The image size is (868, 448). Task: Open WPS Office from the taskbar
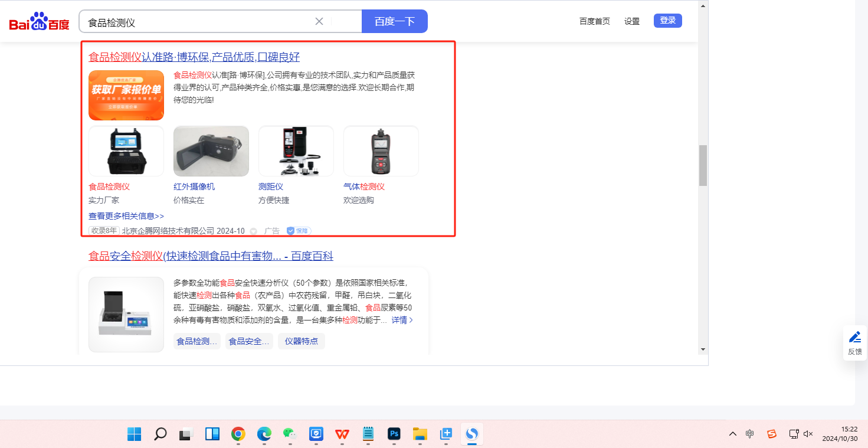click(x=342, y=434)
